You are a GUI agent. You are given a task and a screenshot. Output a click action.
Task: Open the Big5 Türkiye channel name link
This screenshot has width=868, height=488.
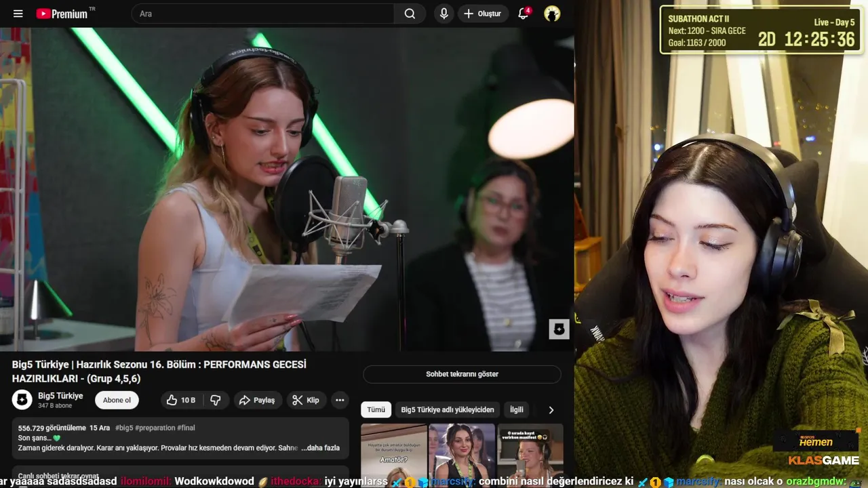tap(60, 396)
